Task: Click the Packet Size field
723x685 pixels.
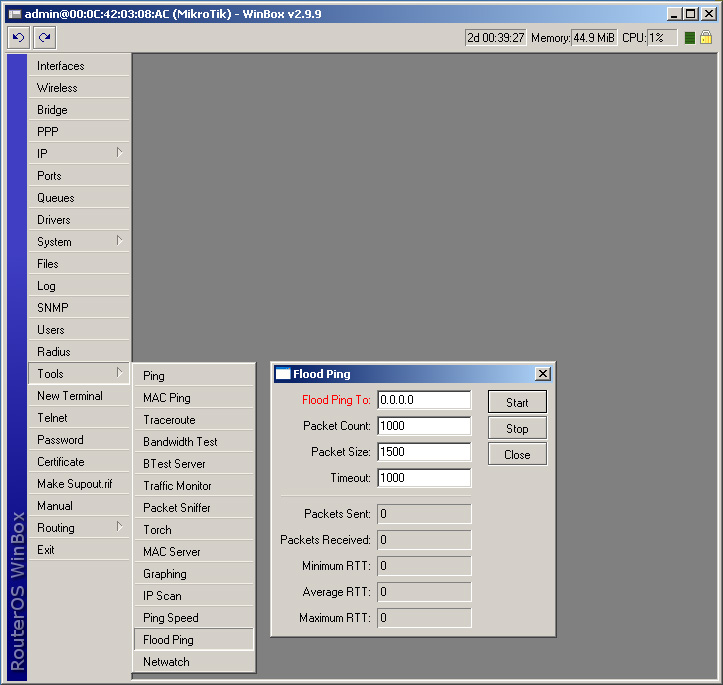Action: [424, 452]
